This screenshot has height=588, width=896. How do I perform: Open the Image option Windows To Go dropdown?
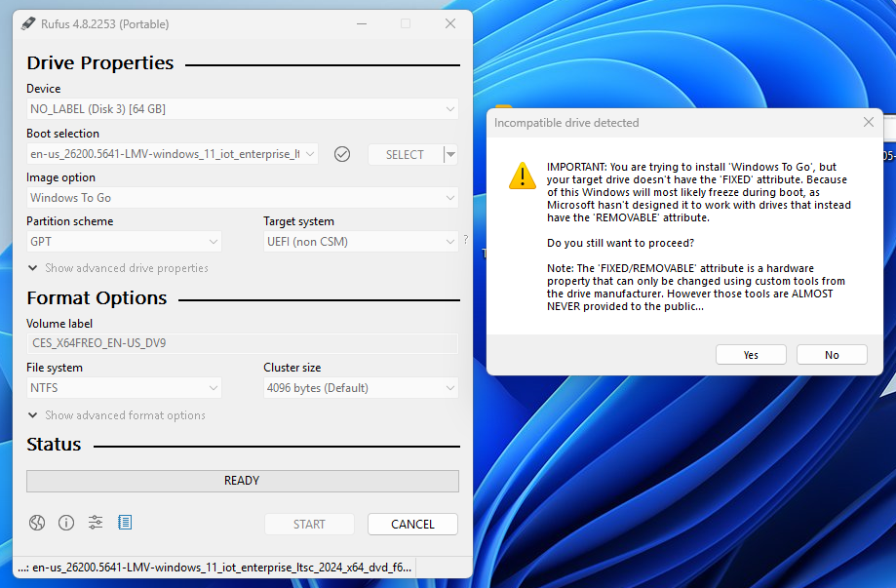(x=243, y=198)
